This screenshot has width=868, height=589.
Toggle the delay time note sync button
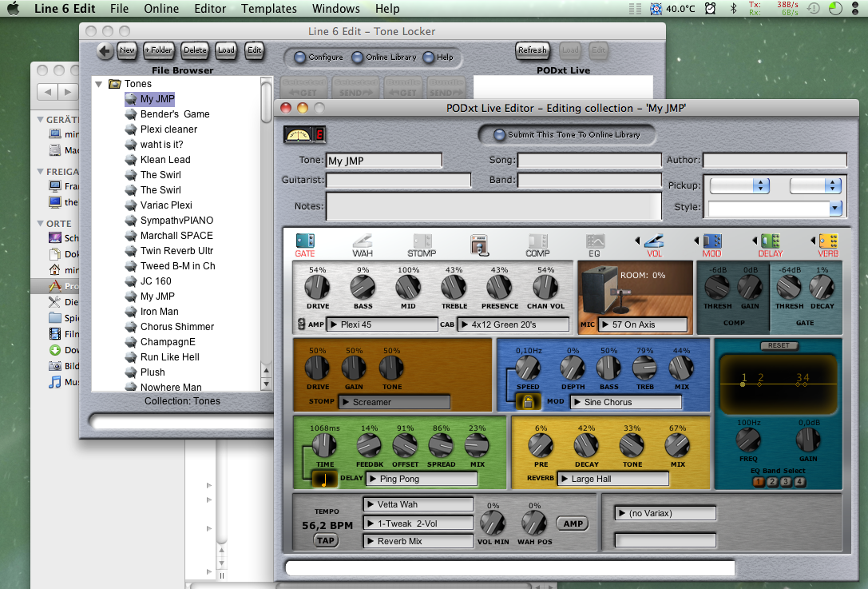[x=324, y=479]
